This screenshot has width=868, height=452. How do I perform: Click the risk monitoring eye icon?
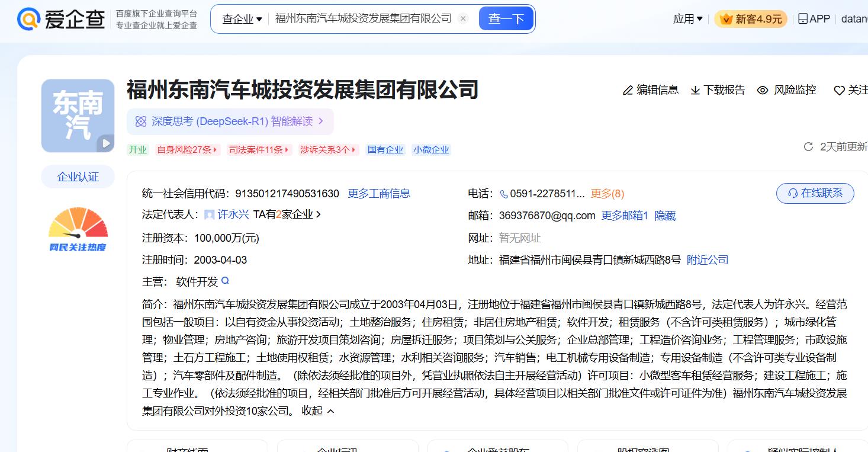[x=763, y=91]
